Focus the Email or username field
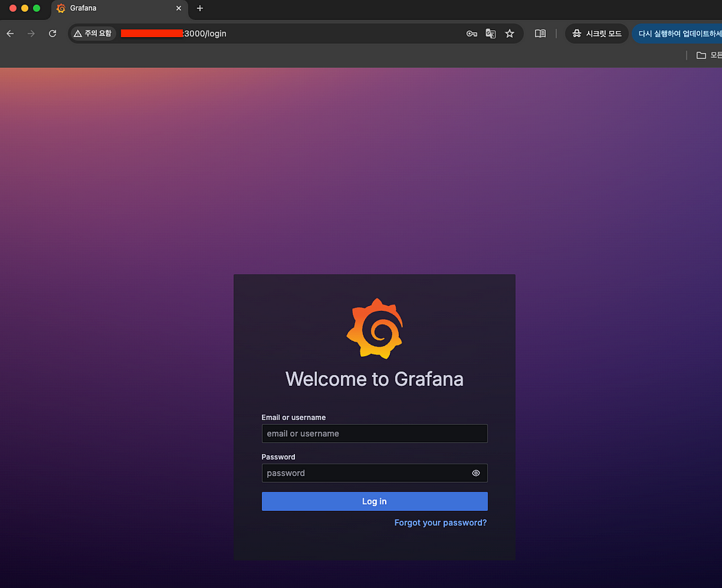722x588 pixels. coord(374,433)
